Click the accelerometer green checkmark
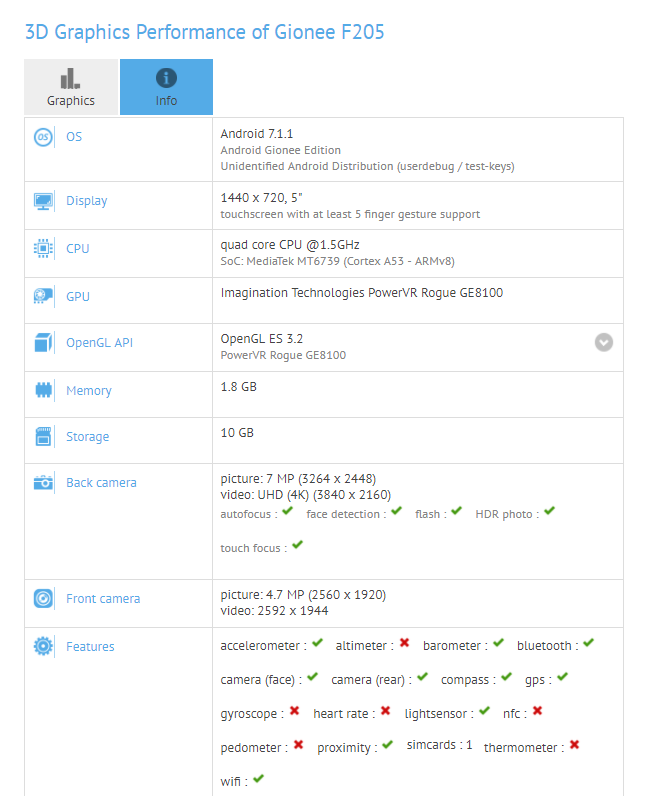Screen dimensions: 651x796 pyautogui.click(x=317, y=643)
